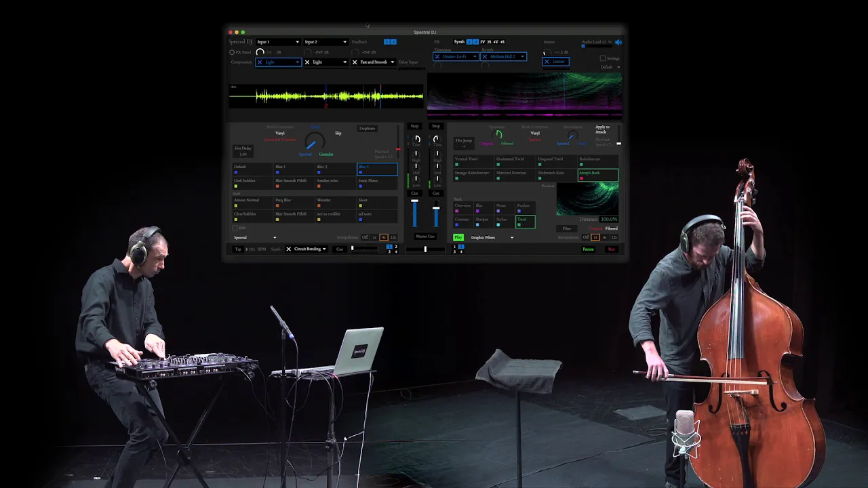The width and height of the screenshot is (868, 488).
Task: Click the X icon on Limiter
Action: coord(547,62)
